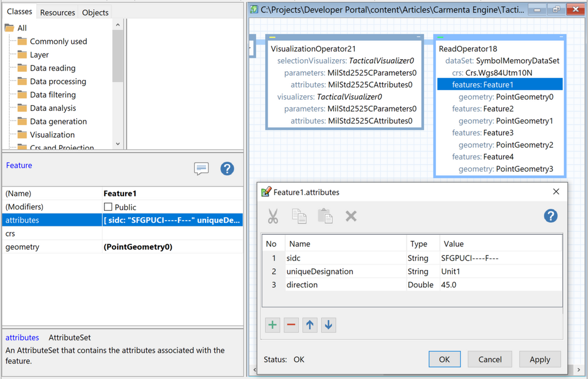The width and height of the screenshot is (588, 379).
Task: Close the Feature1.attributes dialog
Action: pyautogui.click(x=556, y=192)
